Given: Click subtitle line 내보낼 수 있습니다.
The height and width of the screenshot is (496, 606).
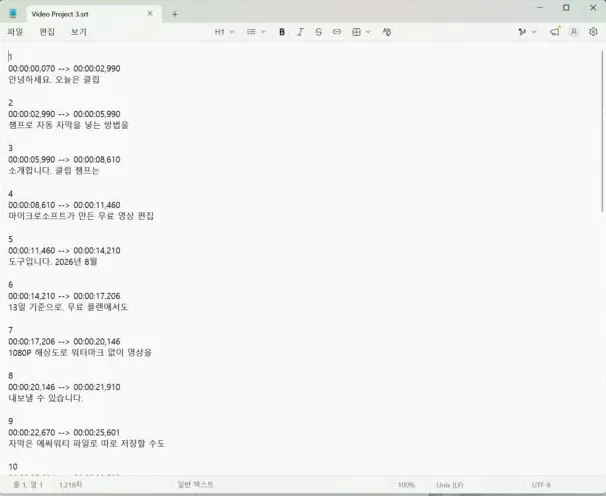Looking at the screenshot, I should tap(46, 398).
